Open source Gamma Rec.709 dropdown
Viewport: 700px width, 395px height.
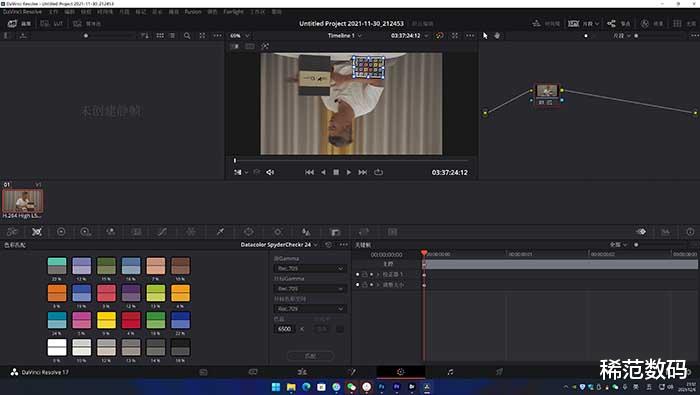coord(309,268)
